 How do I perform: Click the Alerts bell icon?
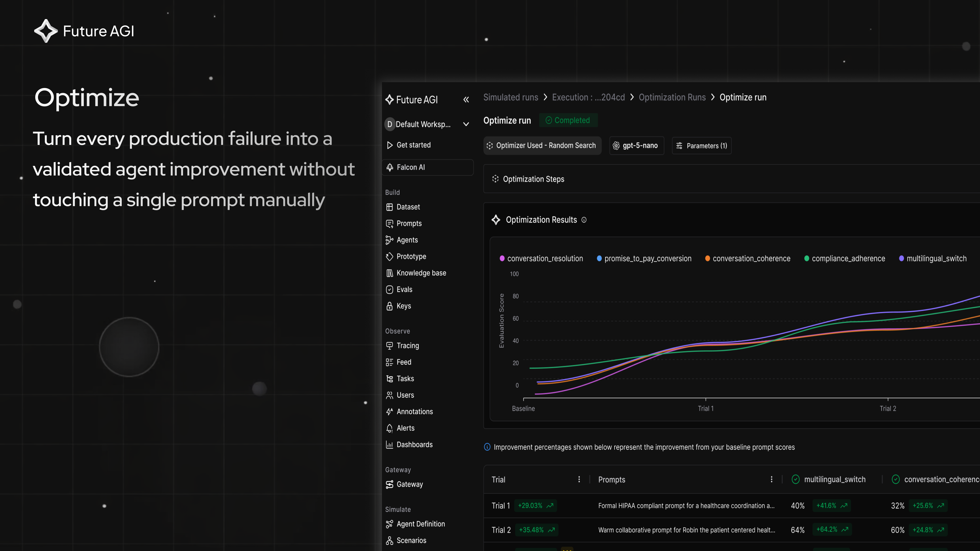[389, 429]
